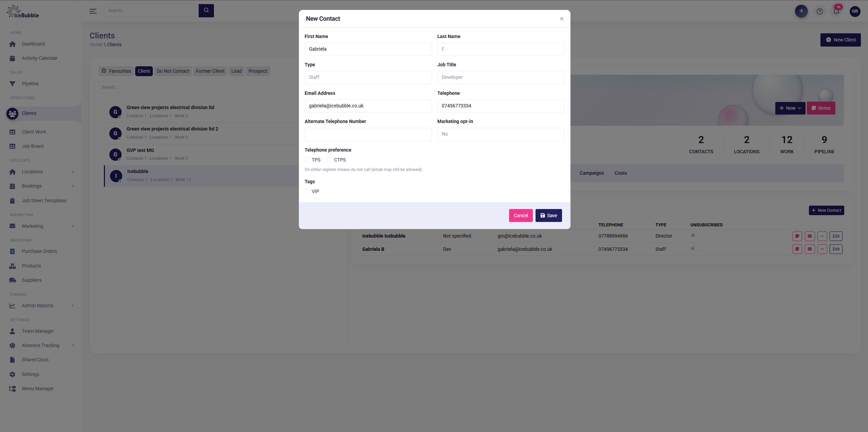Open the Purchase Orders icon

pyautogui.click(x=13, y=252)
